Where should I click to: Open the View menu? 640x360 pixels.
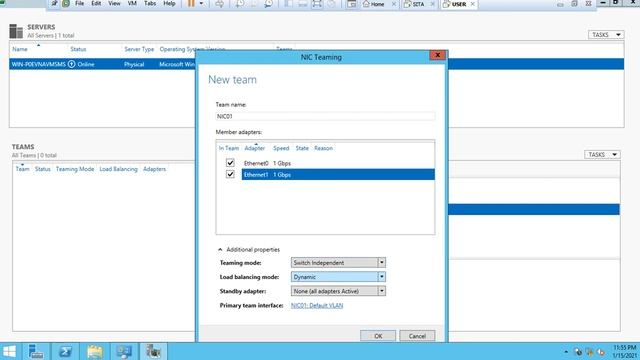pos(114,4)
